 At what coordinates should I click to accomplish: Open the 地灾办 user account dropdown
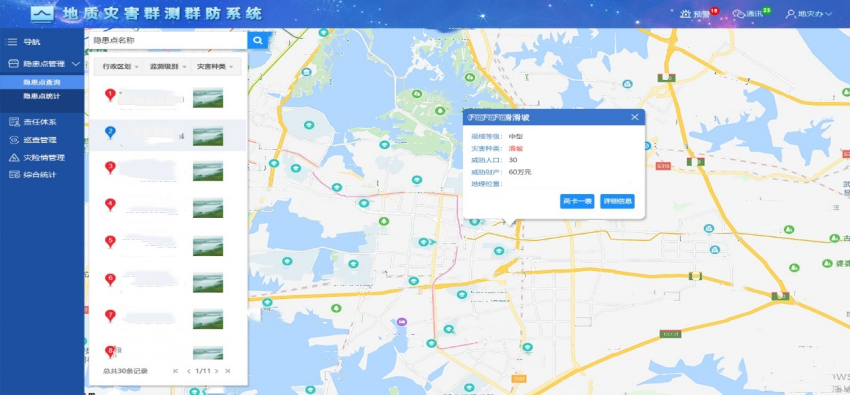(x=809, y=14)
